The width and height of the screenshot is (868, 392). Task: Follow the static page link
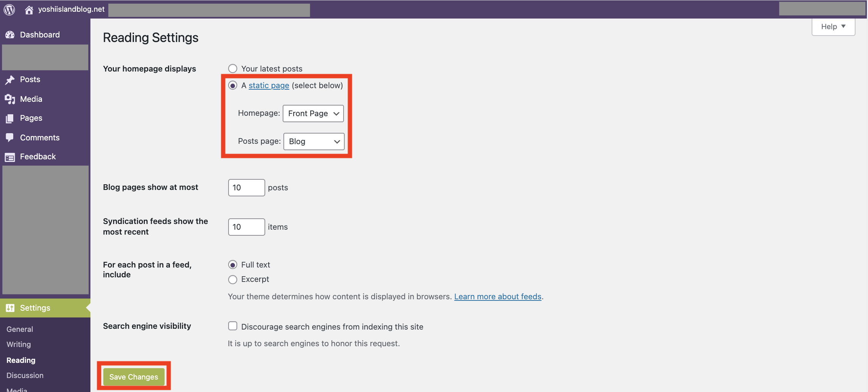click(269, 86)
